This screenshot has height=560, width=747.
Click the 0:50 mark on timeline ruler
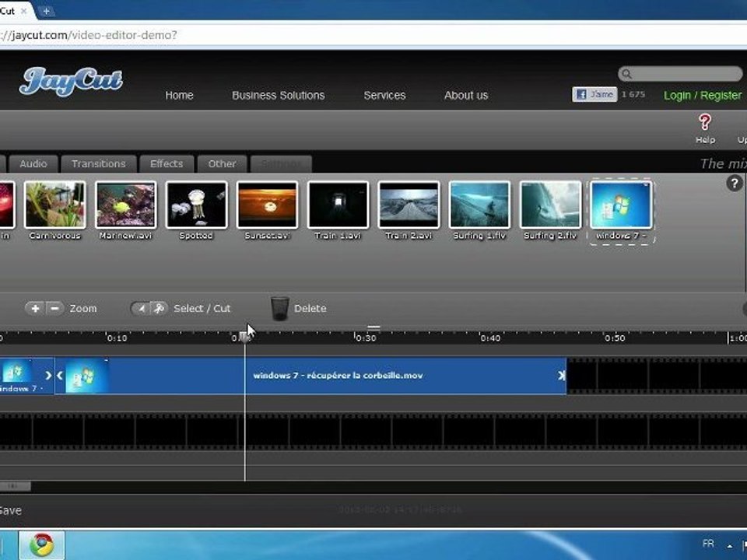click(615, 338)
